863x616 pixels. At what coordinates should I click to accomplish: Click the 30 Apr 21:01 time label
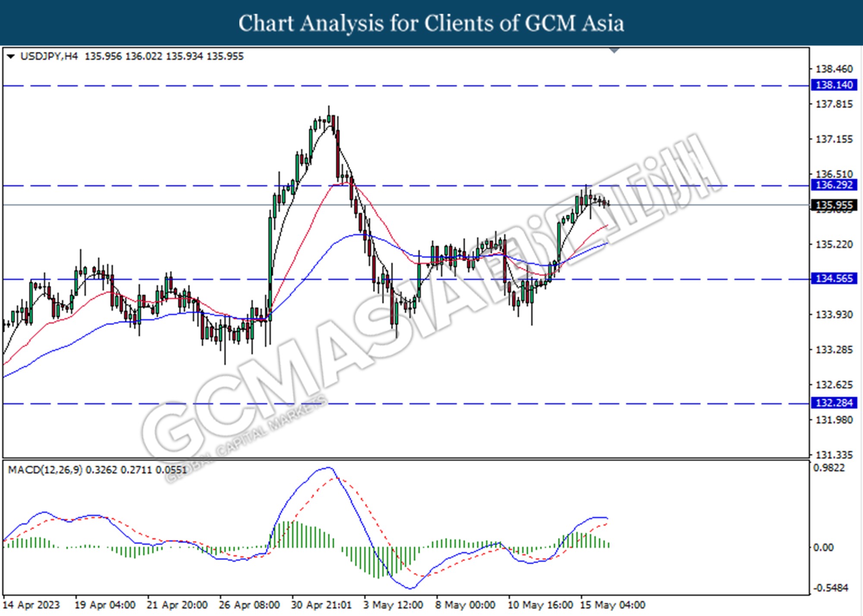click(321, 605)
